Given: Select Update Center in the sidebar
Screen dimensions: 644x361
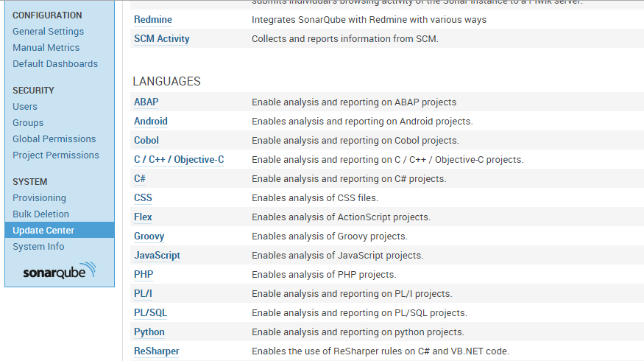Looking at the screenshot, I should [x=60, y=231].
